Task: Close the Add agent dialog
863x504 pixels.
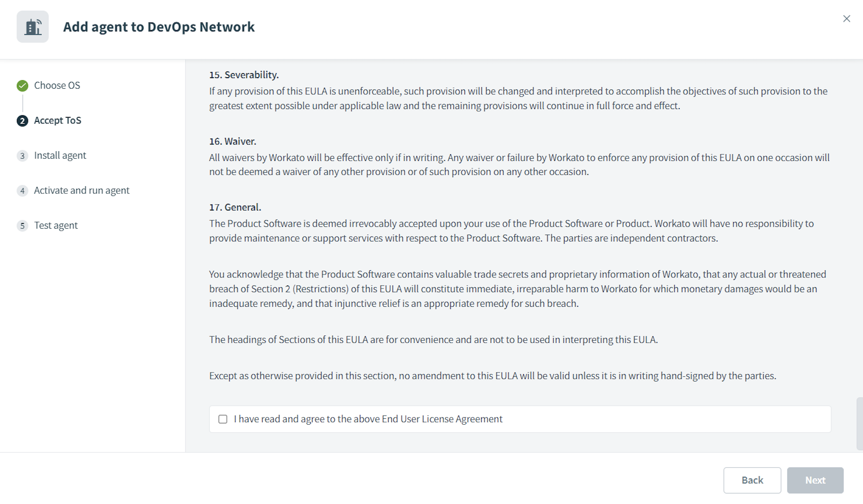Action: coord(846,19)
